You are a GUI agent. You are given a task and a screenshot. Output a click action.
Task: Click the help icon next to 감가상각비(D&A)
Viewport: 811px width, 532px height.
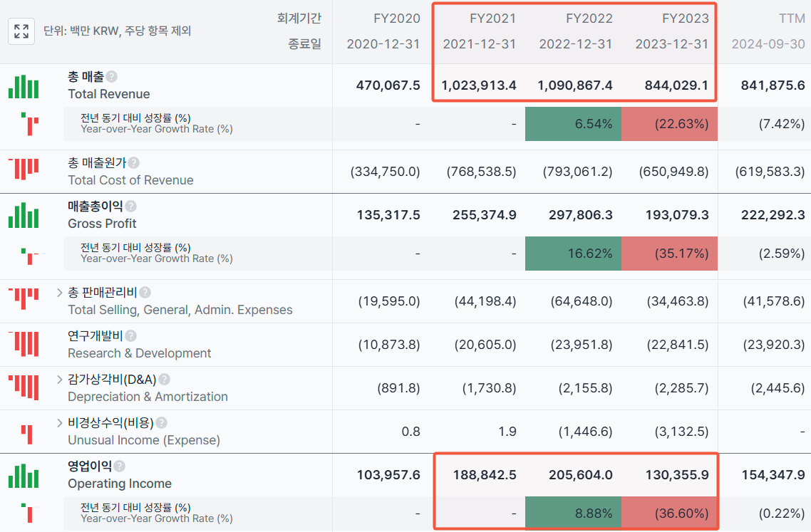[164, 380]
